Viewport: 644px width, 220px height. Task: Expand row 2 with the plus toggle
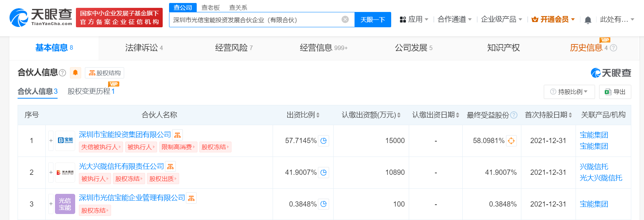coord(51,173)
